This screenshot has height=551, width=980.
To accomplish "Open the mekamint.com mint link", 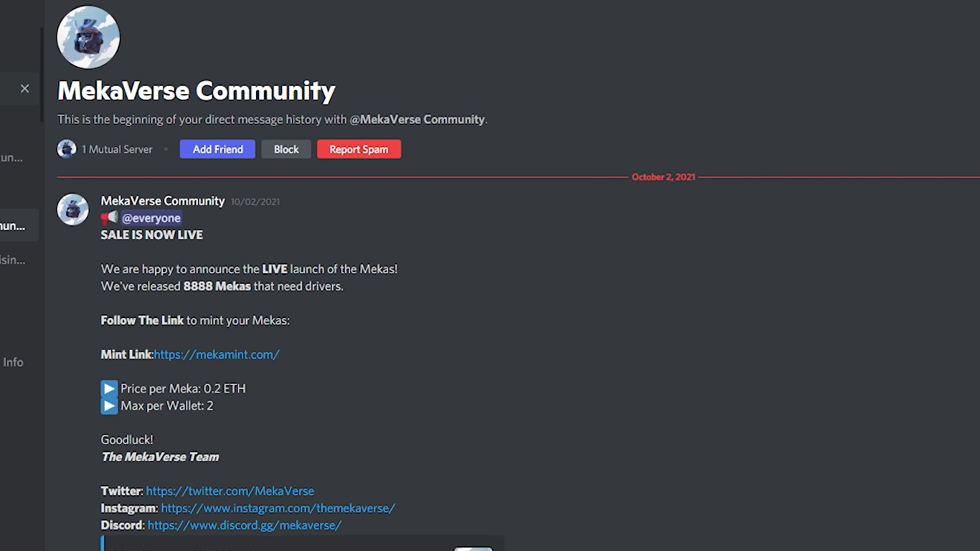I will 217,354.
